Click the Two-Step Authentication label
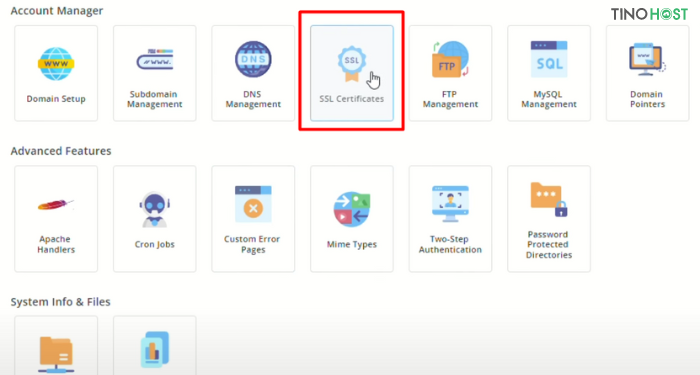The width and height of the screenshot is (700, 375). point(450,244)
